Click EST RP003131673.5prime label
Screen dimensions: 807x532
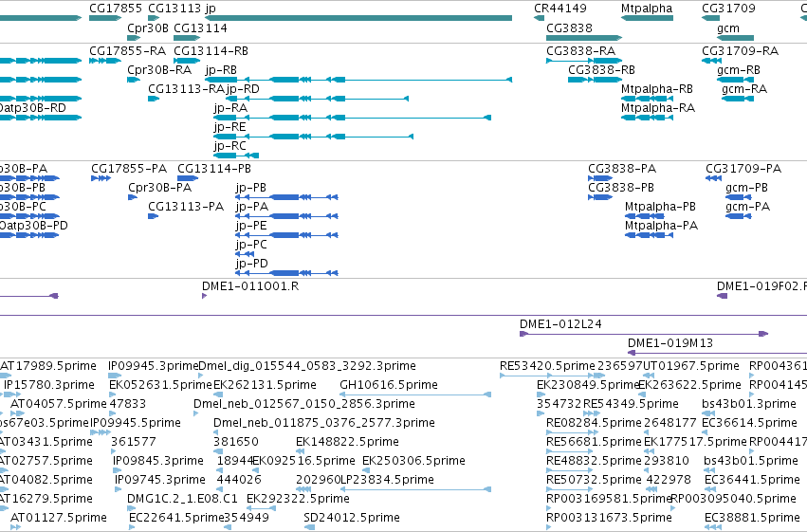[609, 518]
